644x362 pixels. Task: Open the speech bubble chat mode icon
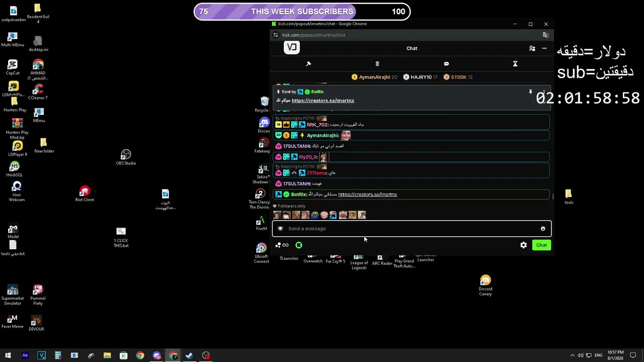tap(446, 64)
